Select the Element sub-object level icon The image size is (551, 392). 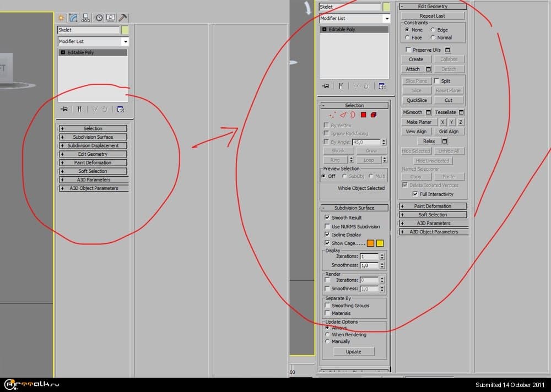[x=373, y=115]
